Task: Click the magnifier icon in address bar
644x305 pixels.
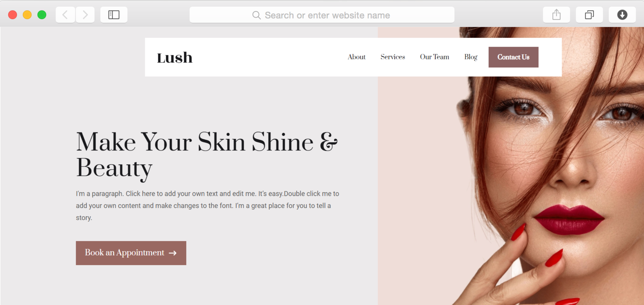Action: click(257, 15)
